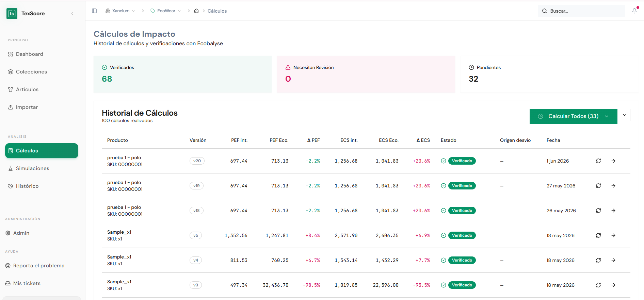644x300 pixels.
Task: Recalculate Sample_x1 v5 row
Action: click(598, 235)
